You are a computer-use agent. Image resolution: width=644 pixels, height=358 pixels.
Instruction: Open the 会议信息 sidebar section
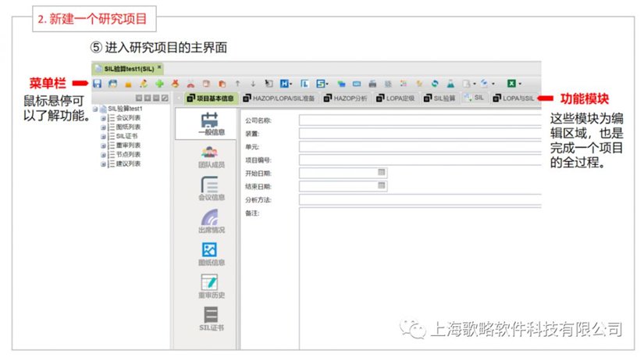211,189
